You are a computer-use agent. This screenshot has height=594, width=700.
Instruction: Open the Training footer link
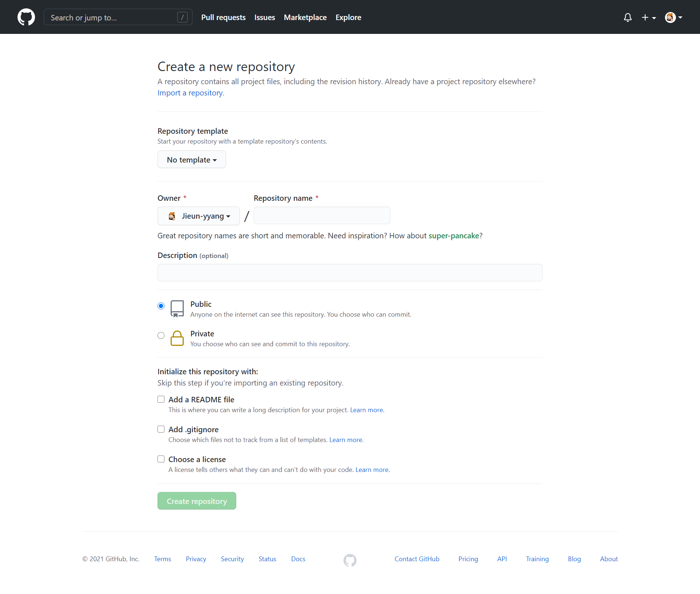coord(537,559)
